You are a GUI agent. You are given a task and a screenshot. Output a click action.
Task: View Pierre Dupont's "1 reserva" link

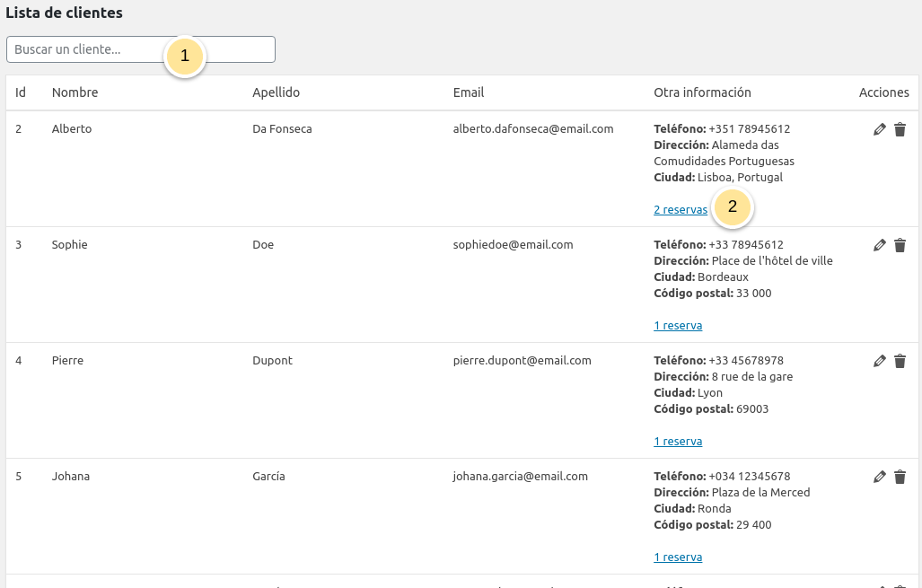(x=677, y=442)
